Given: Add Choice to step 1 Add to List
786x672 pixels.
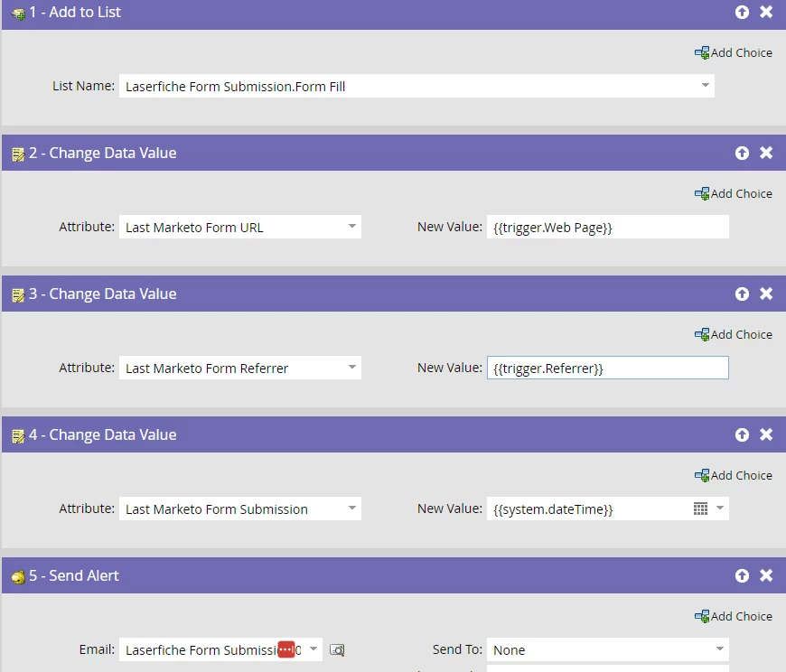Looking at the screenshot, I should pos(734,52).
